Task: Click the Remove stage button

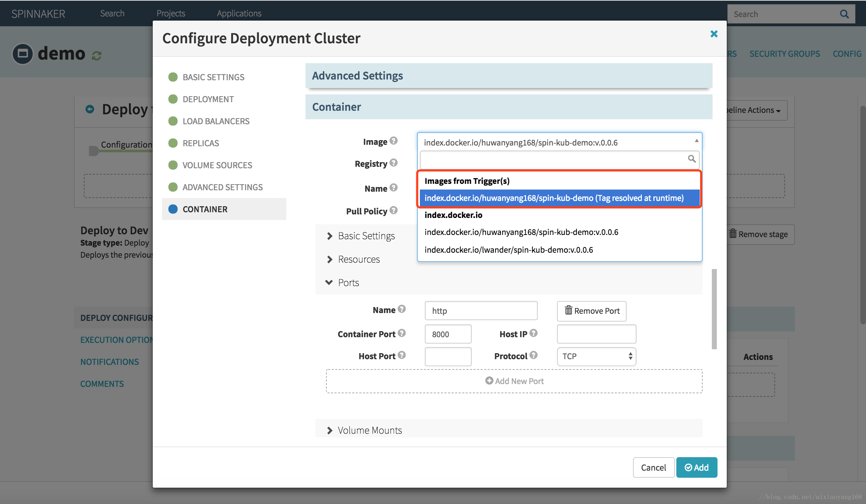Action: coord(759,234)
